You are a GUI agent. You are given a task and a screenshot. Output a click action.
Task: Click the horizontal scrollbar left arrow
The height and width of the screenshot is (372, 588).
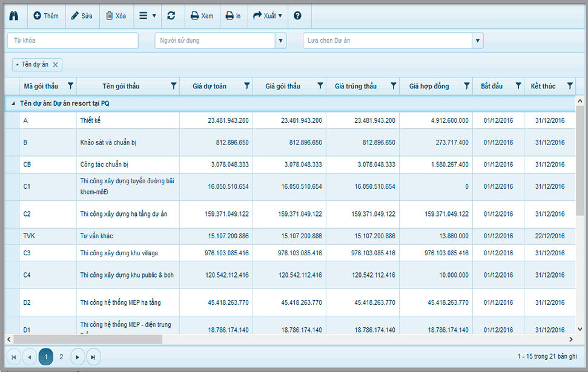point(9,339)
